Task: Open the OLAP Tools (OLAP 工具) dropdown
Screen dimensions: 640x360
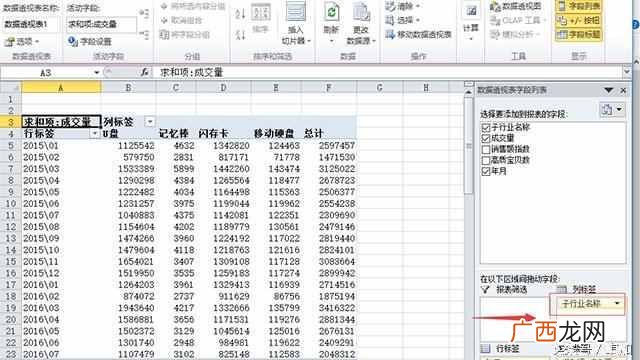Action: click(x=518, y=20)
